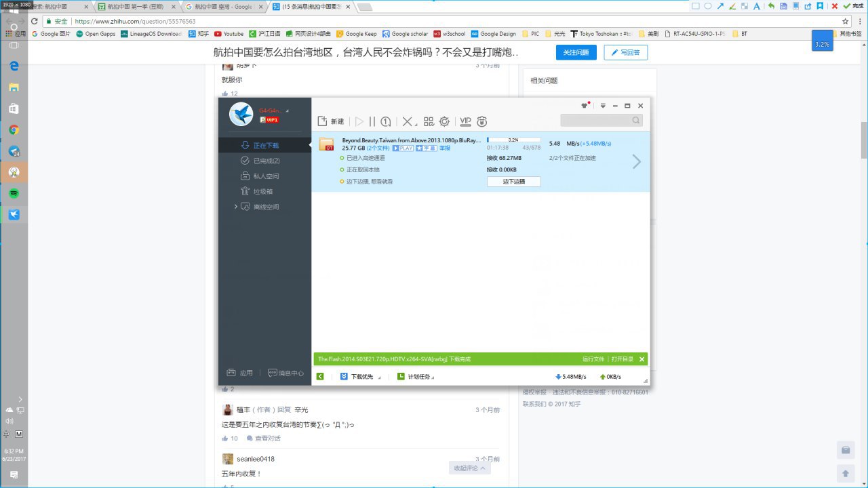The height and width of the screenshot is (488, 868).
Task: Click the green undo arrow icon
Action: click(771, 6)
